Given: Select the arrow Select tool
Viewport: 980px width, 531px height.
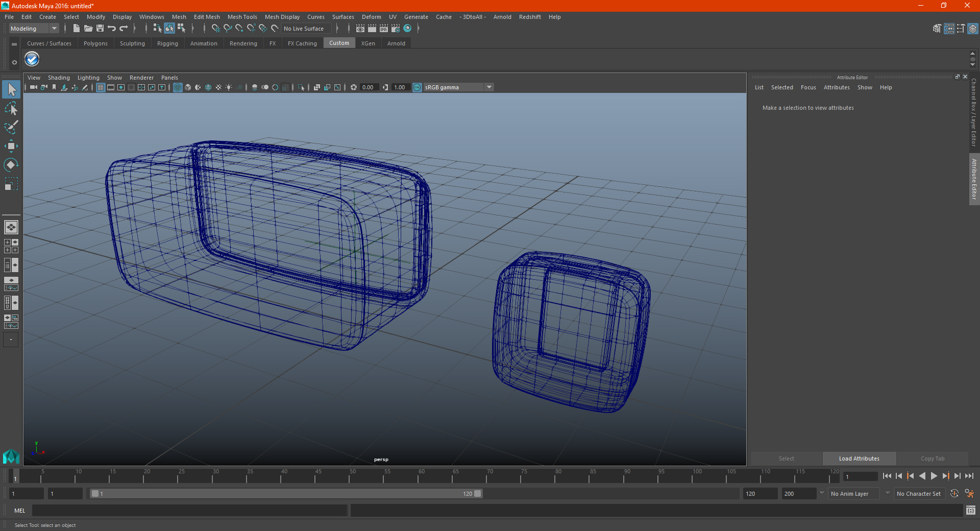Looking at the screenshot, I should pos(11,90).
